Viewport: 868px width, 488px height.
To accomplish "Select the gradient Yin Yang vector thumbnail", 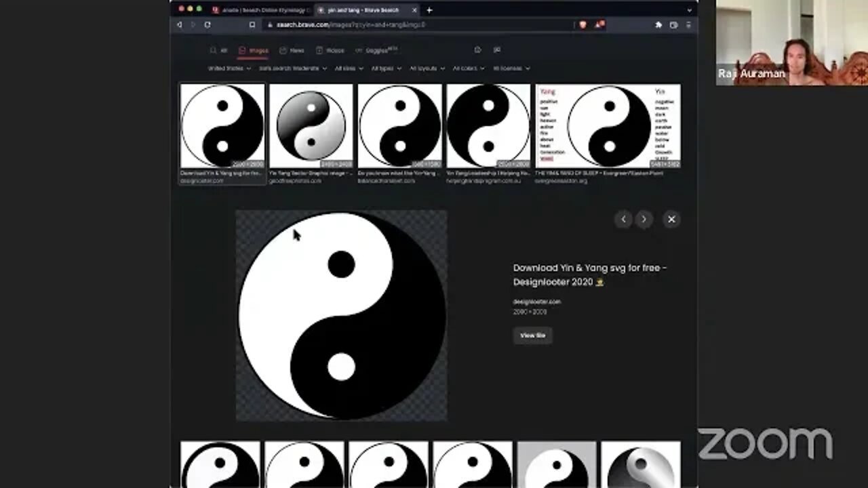I will click(x=311, y=126).
